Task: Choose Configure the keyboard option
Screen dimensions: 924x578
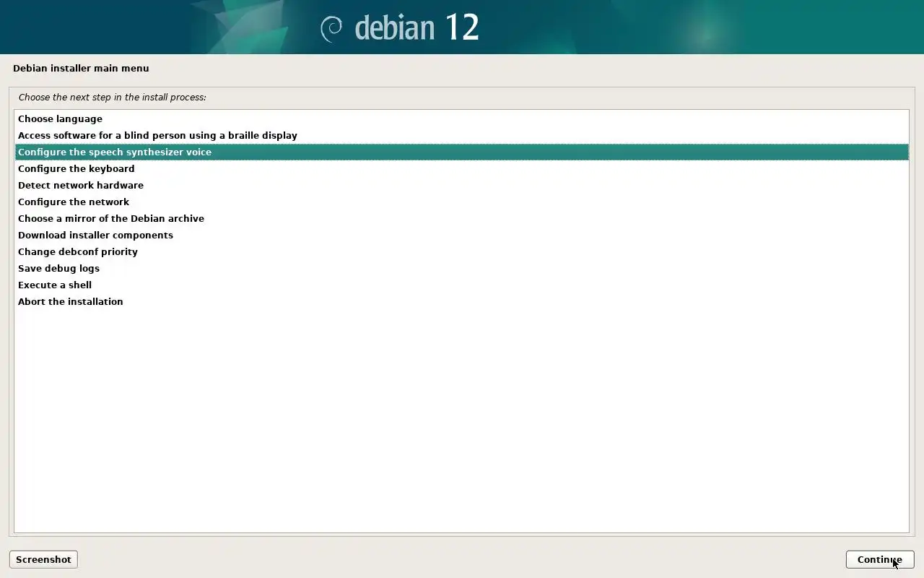Action: [461, 168]
